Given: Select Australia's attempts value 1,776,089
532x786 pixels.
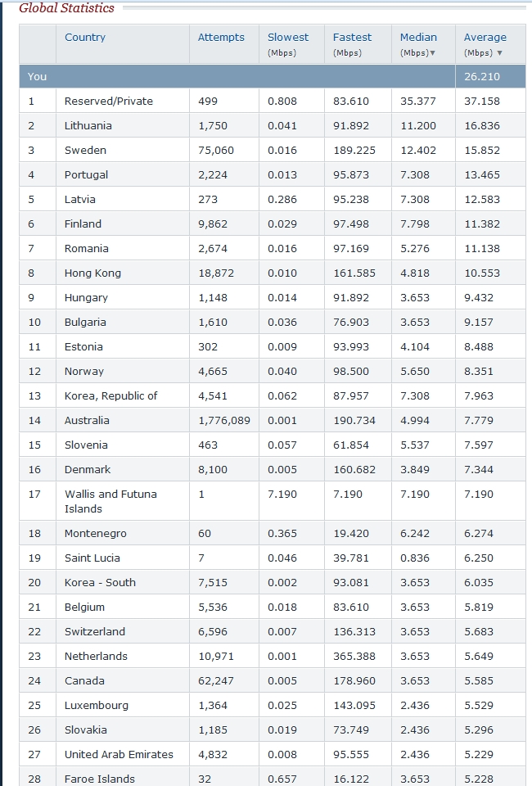Looking at the screenshot, I should [x=224, y=420].
